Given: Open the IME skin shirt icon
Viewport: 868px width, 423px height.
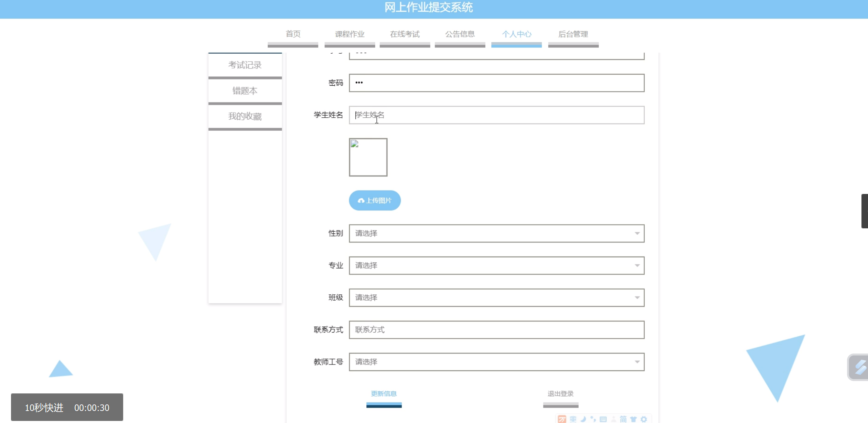Looking at the screenshot, I should point(633,419).
